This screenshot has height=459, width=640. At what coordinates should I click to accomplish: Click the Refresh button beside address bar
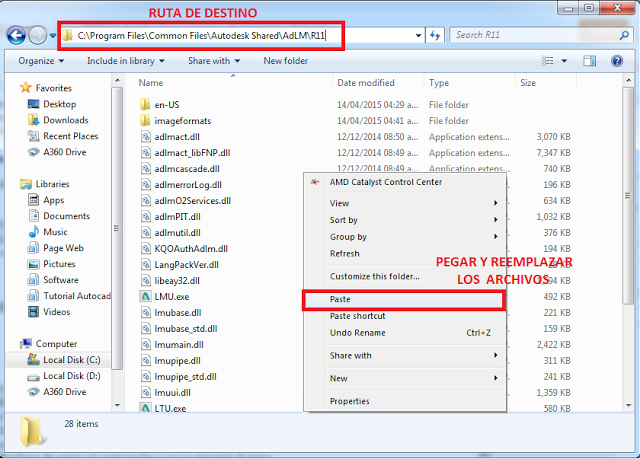click(x=435, y=35)
